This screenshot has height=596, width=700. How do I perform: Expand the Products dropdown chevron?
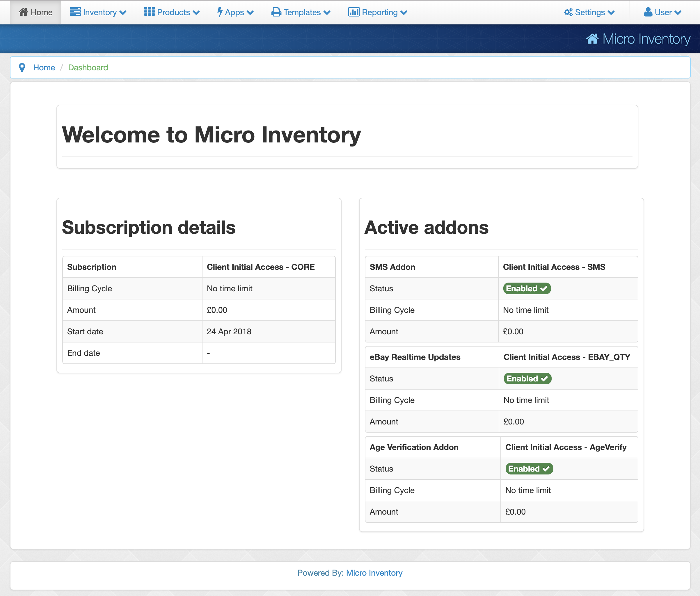coord(196,13)
